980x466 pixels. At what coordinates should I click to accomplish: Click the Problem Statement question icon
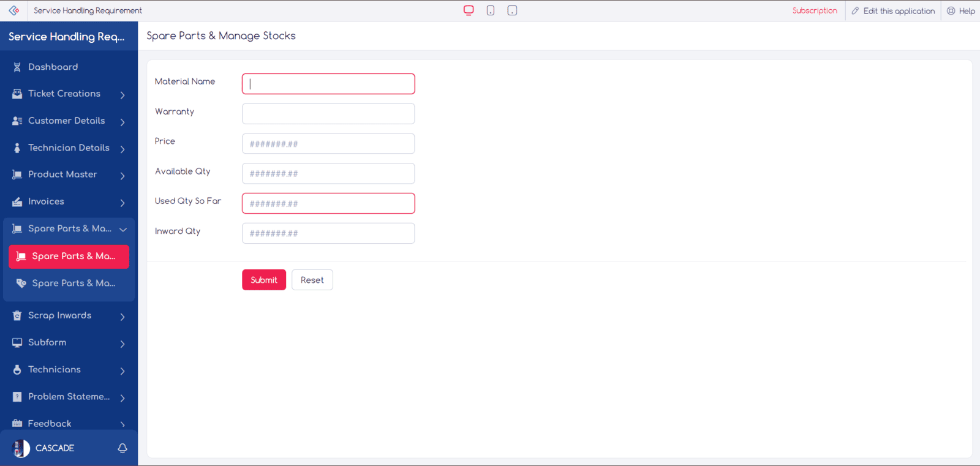coord(17,397)
